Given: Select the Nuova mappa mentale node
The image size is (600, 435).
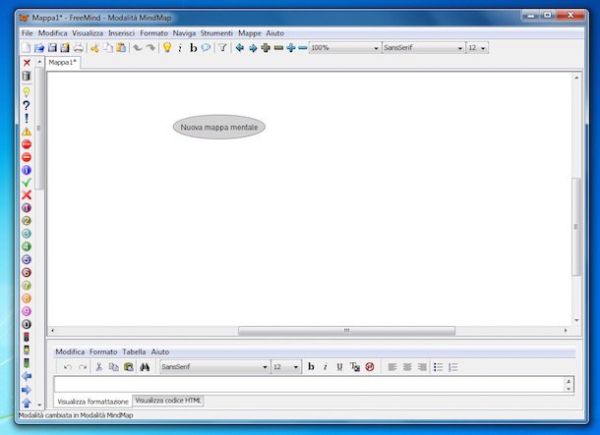Looking at the screenshot, I should click(219, 127).
